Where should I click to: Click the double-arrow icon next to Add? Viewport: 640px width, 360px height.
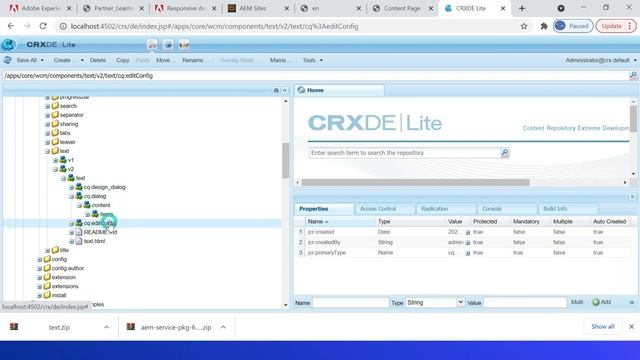pos(632,302)
